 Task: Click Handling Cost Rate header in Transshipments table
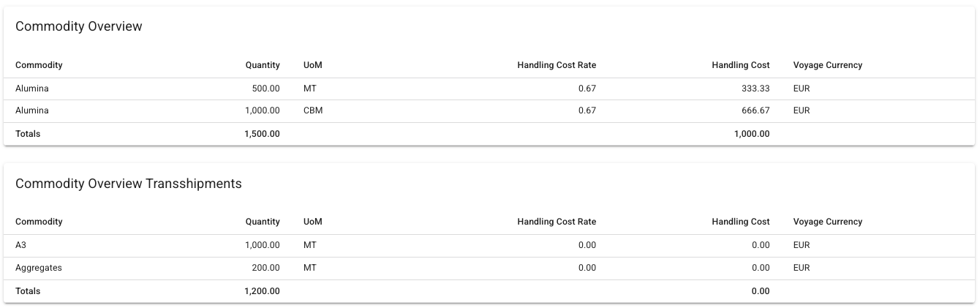[557, 222]
